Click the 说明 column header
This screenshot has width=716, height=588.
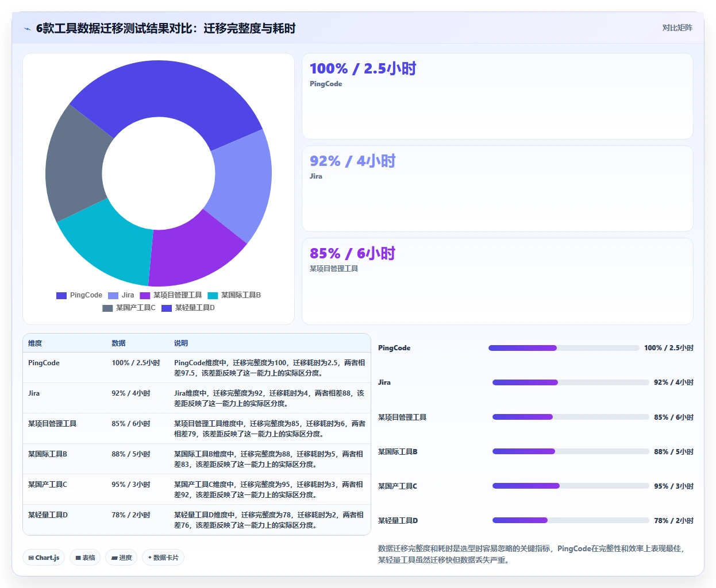(181, 343)
